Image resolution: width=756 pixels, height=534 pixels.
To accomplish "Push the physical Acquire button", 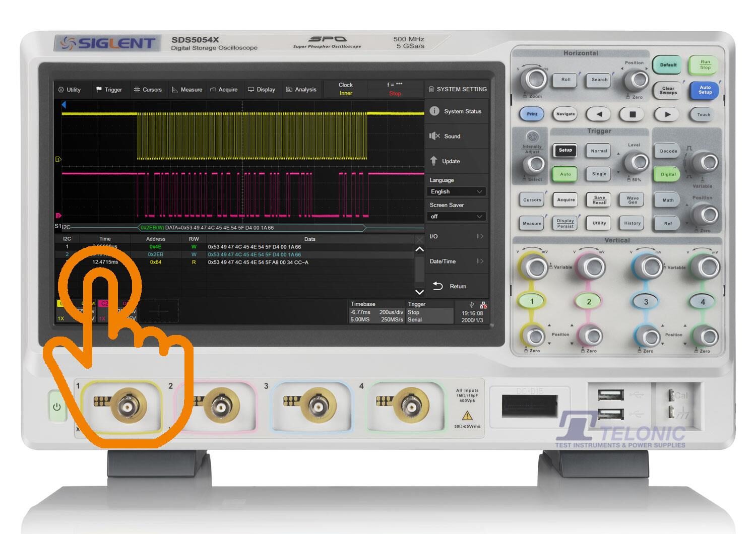I will (x=566, y=199).
